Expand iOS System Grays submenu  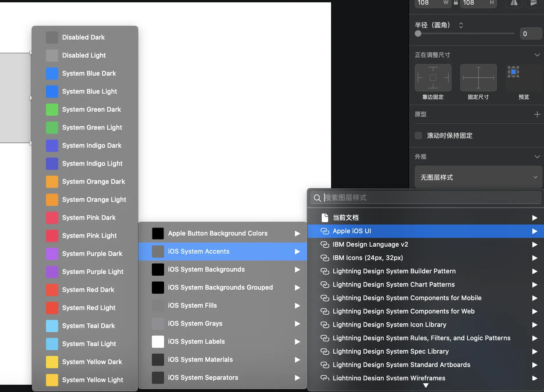pyautogui.click(x=223, y=323)
